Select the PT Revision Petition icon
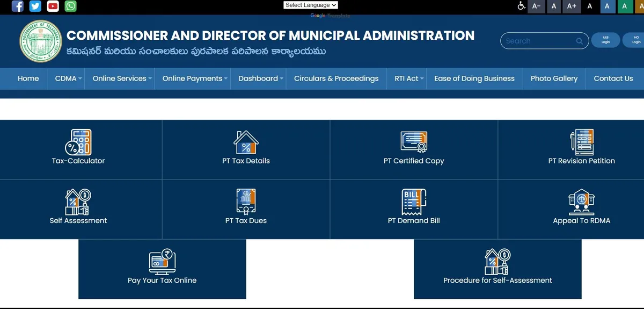 point(582,142)
